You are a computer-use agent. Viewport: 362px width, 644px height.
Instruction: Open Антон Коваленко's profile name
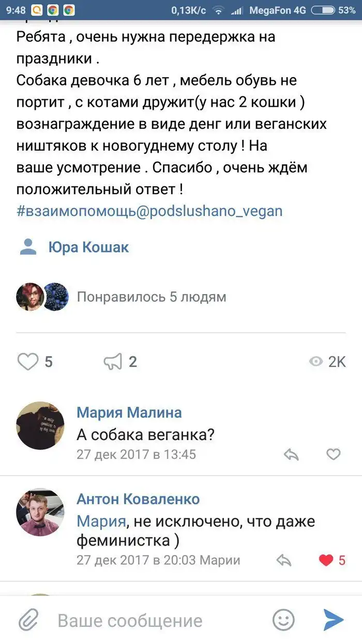click(138, 499)
